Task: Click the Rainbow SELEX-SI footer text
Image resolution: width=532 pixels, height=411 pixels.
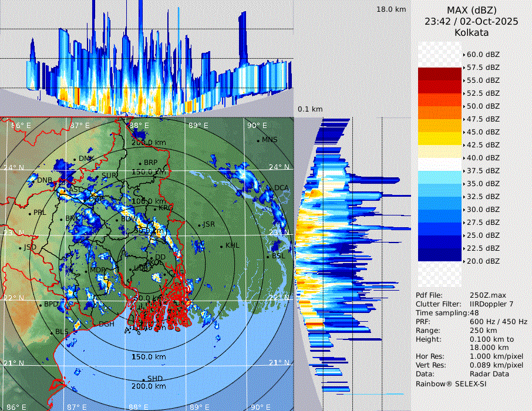Action: [x=451, y=383]
